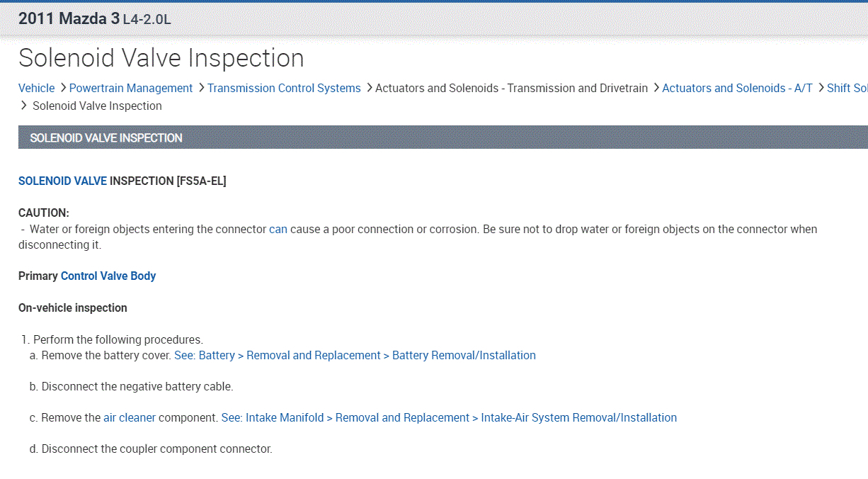Go to Powertrain Management breadcrumb
Image resolution: width=868 pixels, height=479 pixels.
pos(131,88)
